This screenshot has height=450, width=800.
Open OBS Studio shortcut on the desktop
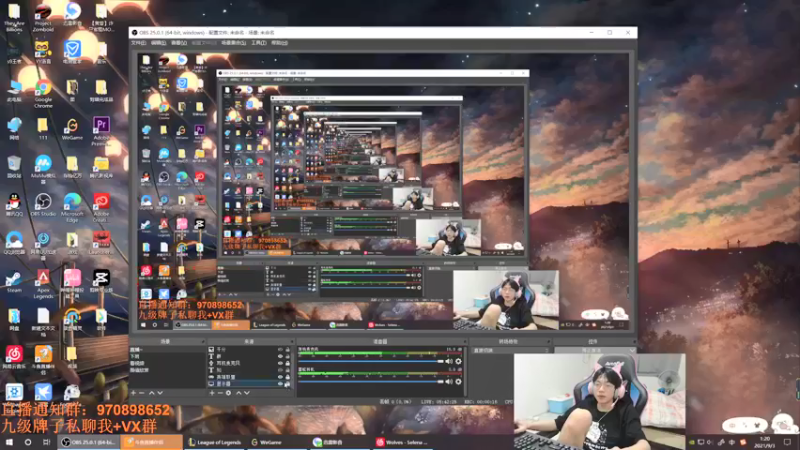43,205
